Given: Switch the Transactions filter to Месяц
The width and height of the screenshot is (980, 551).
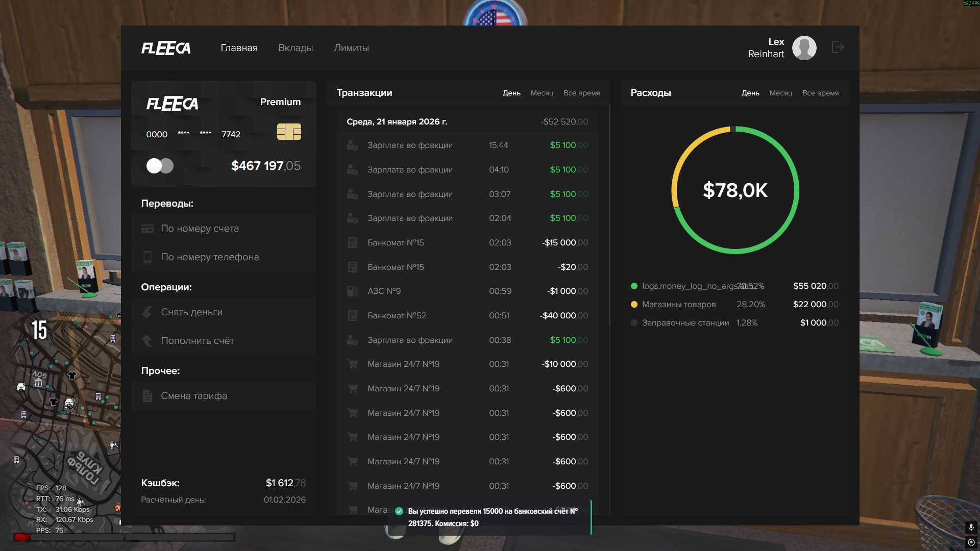Looking at the screenshot, I should [542, 93].
